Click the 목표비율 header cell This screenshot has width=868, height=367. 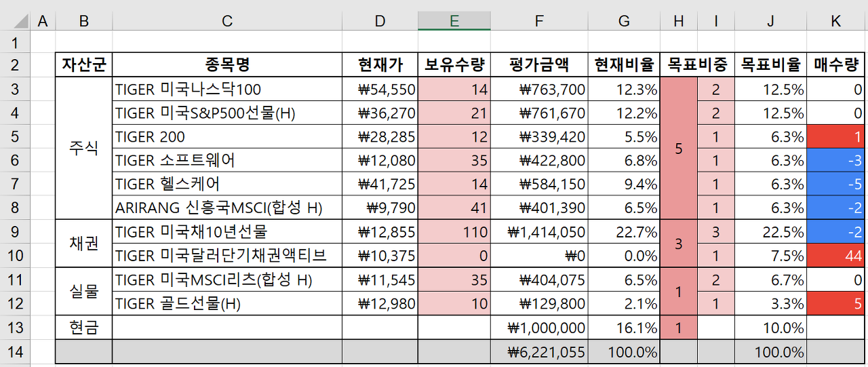(770, 65)
